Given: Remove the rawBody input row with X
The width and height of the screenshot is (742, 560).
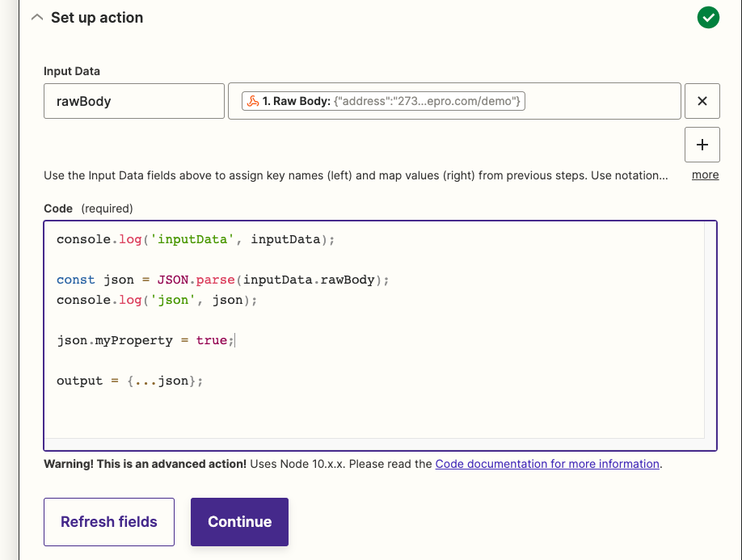Looking at the screenshot, I should coord(702,102).
